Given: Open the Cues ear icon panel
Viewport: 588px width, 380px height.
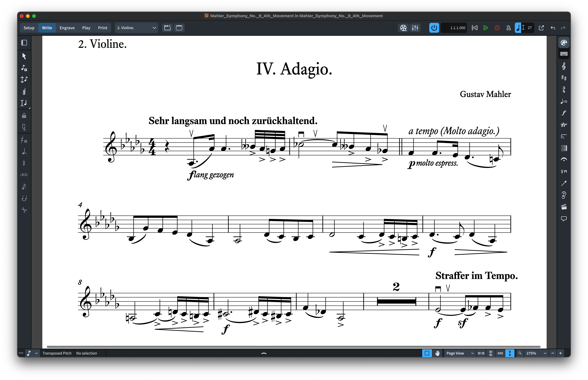Looking at the screenshot, I should point(564,195).
